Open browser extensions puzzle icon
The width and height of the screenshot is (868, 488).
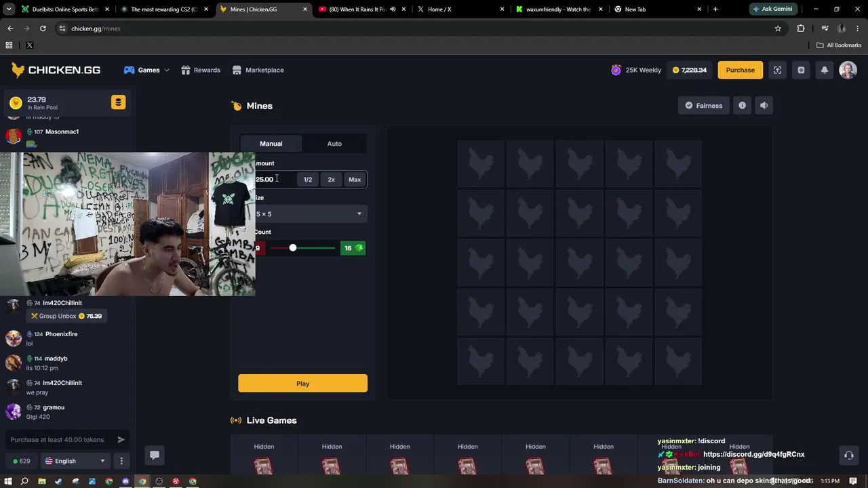[x=801, y=28]
